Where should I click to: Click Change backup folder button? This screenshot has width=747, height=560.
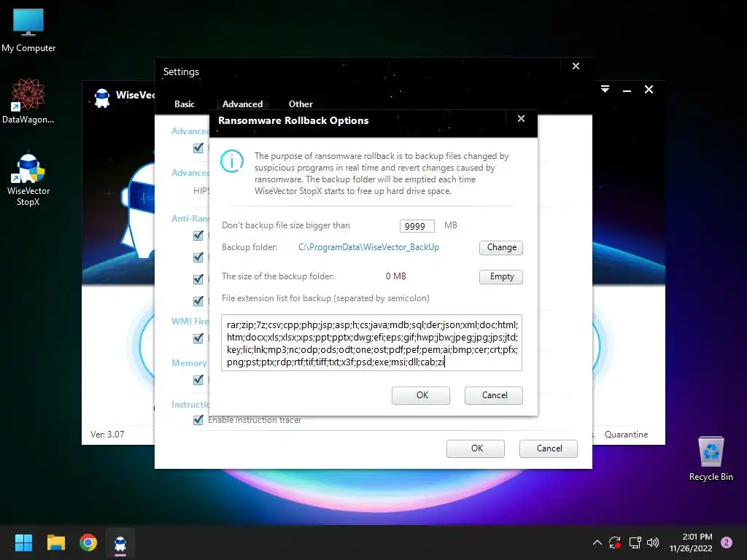coord(500,248)
